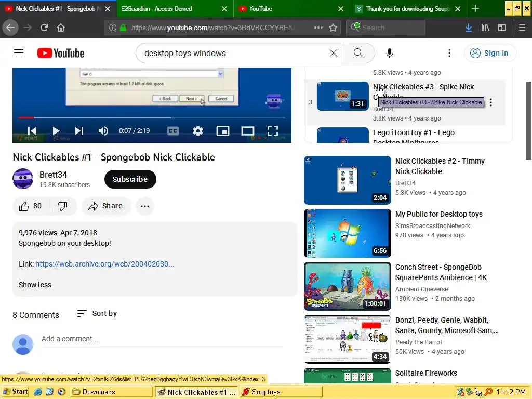Open more actions ellipsis below the video
532x399 pixels.
coord(145,206)
